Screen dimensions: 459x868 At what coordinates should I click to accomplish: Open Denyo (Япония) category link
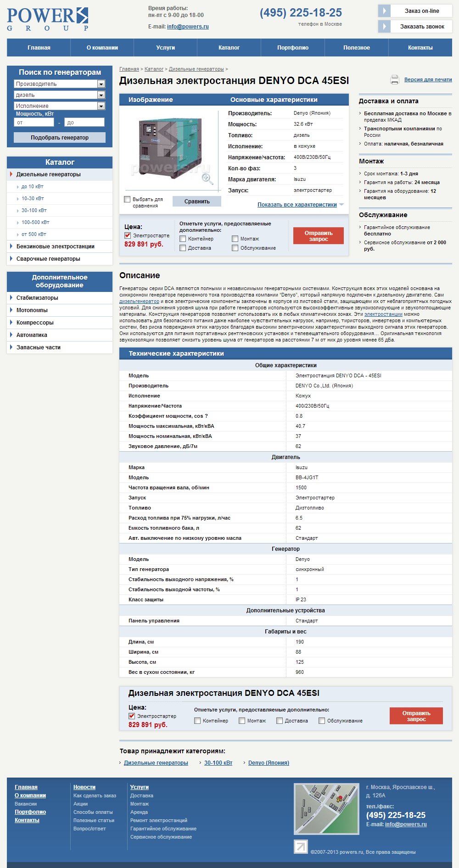[269, 763]
